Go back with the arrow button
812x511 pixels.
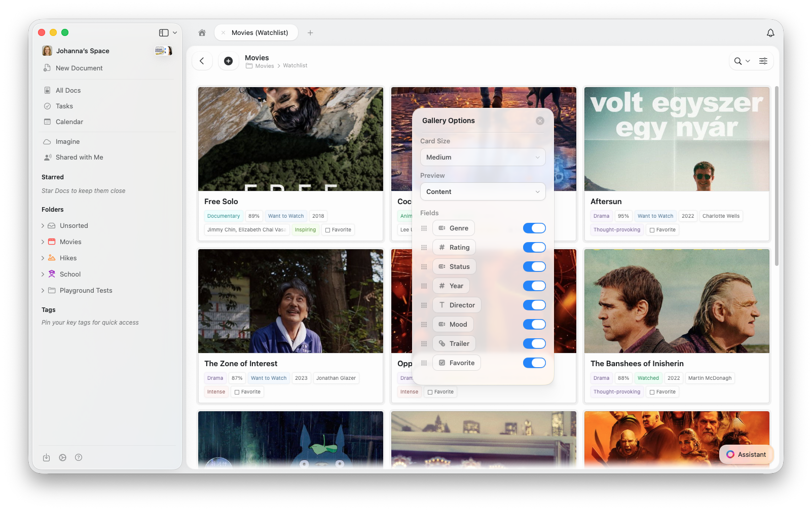point(202,61)
